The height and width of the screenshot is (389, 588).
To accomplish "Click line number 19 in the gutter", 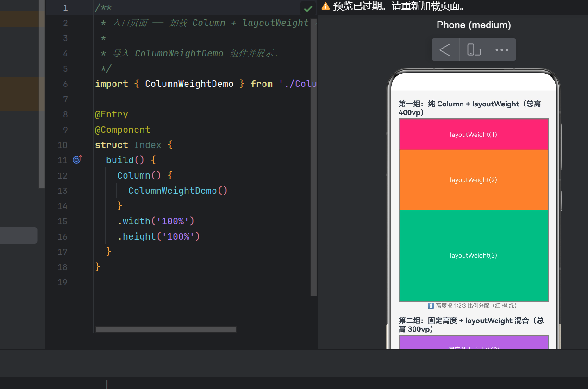I will pos(63,282).
